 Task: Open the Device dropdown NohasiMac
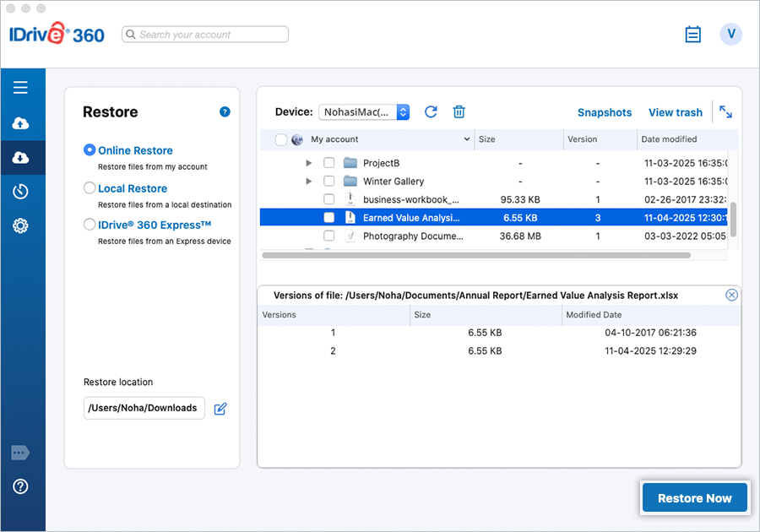pos(364,112)
